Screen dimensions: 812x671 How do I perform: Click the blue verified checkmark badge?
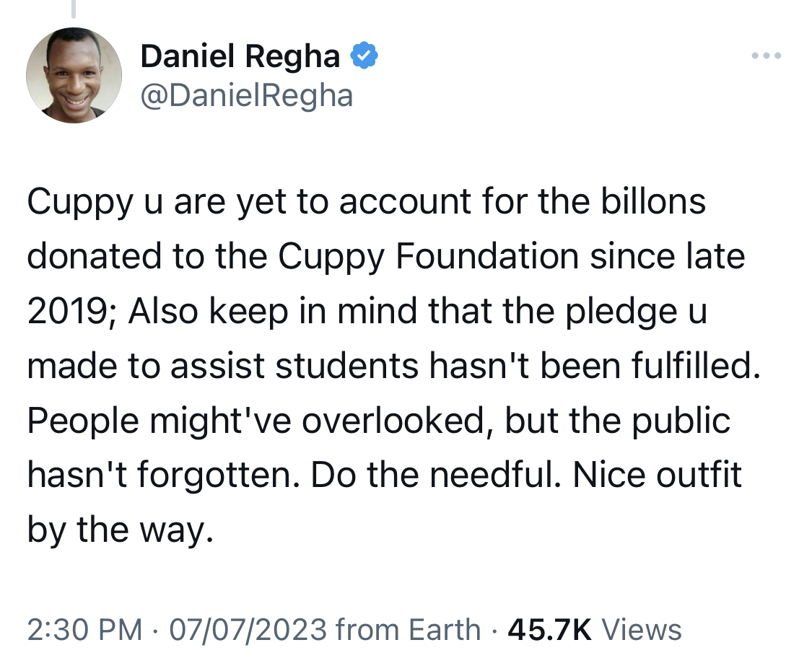click(364, 56)
